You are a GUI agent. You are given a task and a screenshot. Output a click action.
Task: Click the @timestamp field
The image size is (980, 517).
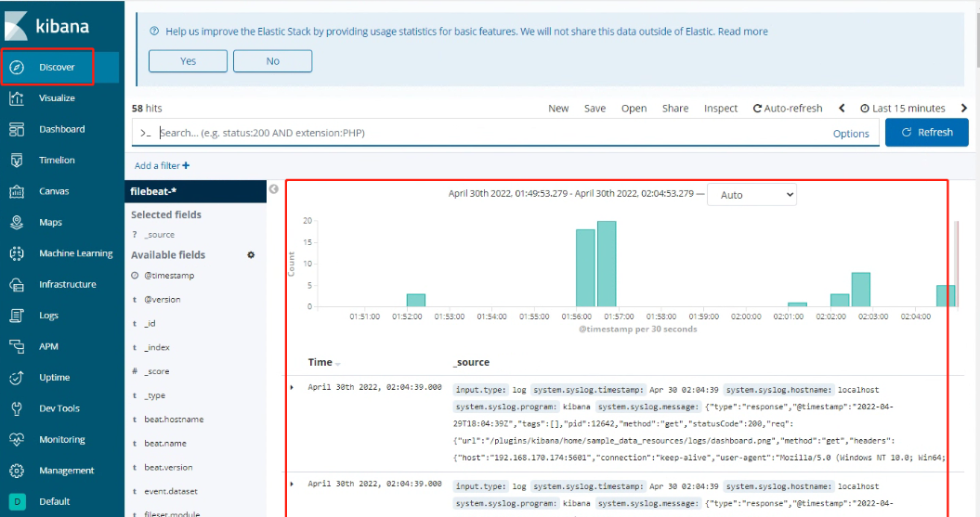coord(169,276)
